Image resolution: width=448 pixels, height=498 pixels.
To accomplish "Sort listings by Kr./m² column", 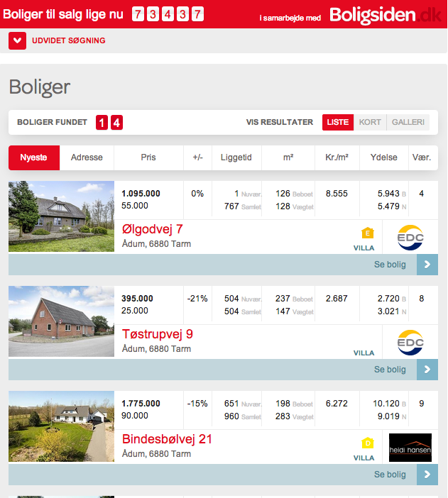I will tap(337, 157).
